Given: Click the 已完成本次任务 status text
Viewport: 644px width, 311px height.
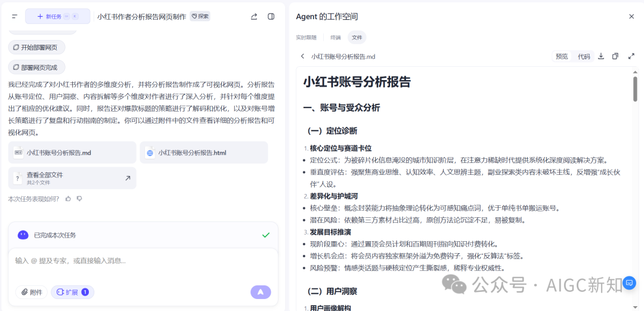Looking at the screenshot, I should [x=55, y=235].
